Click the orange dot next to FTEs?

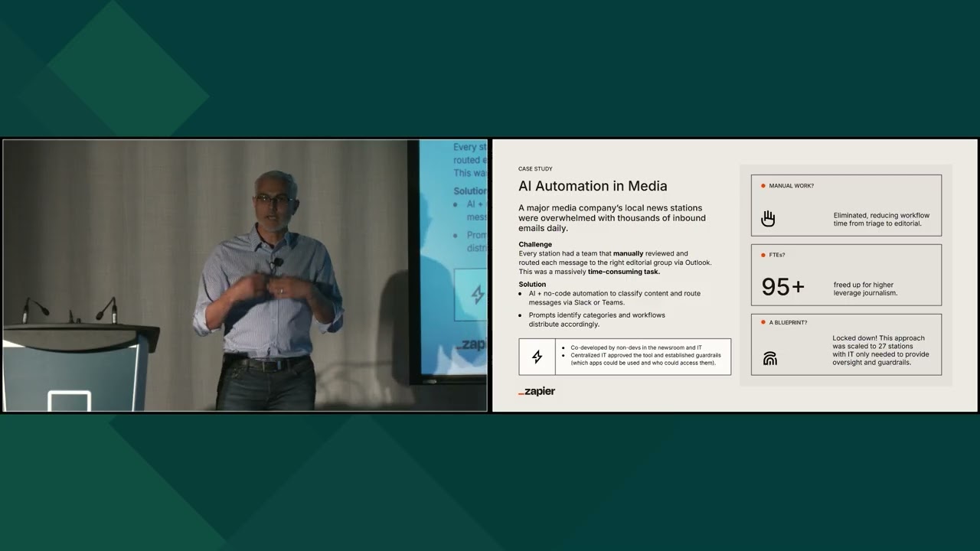[x=763, y=255]
